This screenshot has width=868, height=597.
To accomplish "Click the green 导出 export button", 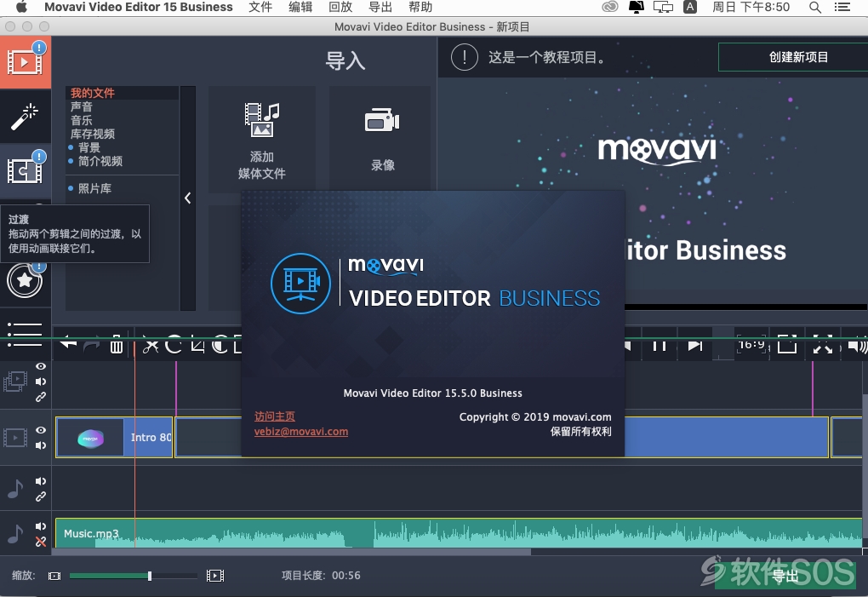I will [x=785, y=576].
